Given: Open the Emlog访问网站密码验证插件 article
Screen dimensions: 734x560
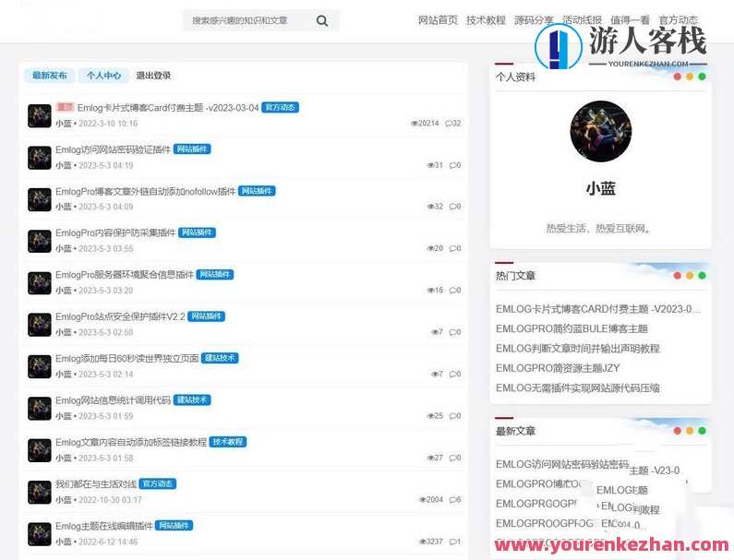Looking at the screenshot, I should tap(113, 149).
